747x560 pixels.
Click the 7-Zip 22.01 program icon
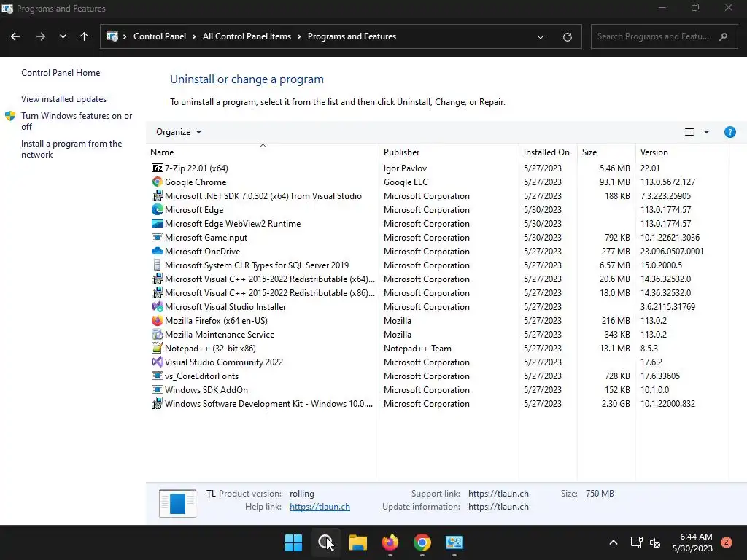pyautogui.click(x=158, y=168)
